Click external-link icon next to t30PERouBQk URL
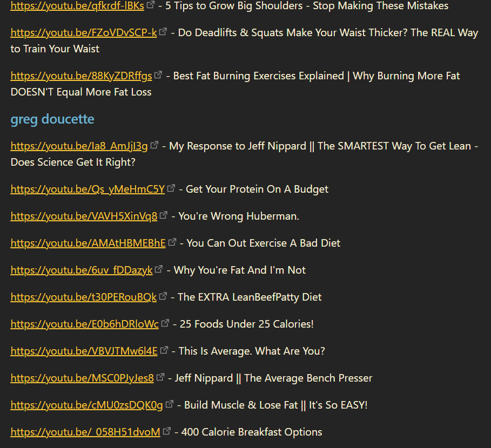 pos(163,296)
